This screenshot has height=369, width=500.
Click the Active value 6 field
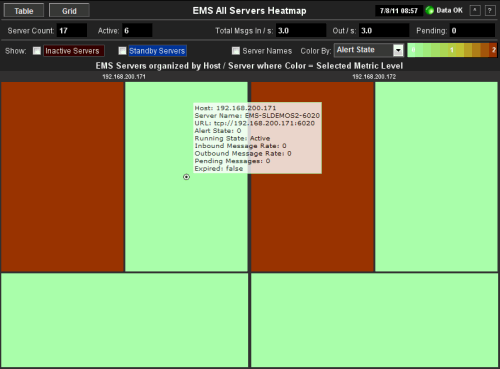[137, 31]
